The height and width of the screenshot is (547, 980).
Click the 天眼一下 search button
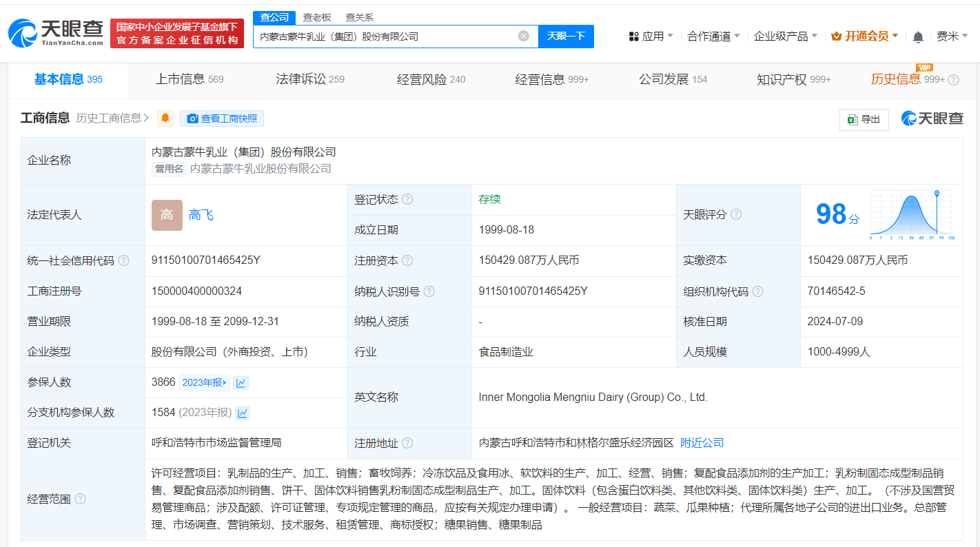(566, 36)
